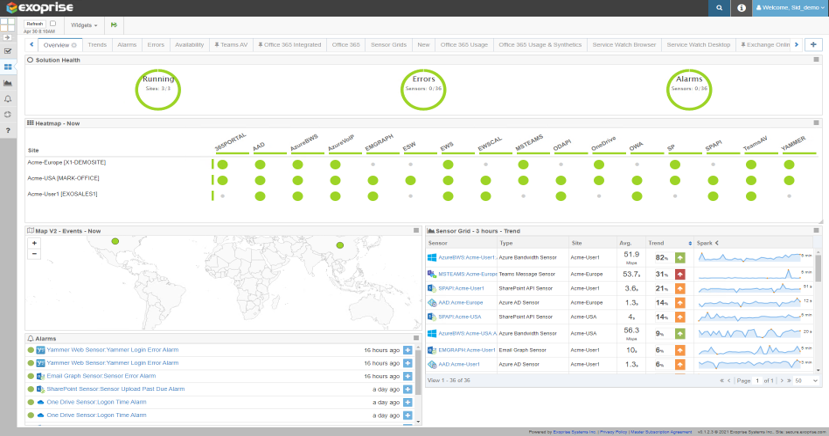Go to next page in Sensor Grid
Image resolution: width=829 pixels, height=436 pixels.
(782, 381)
